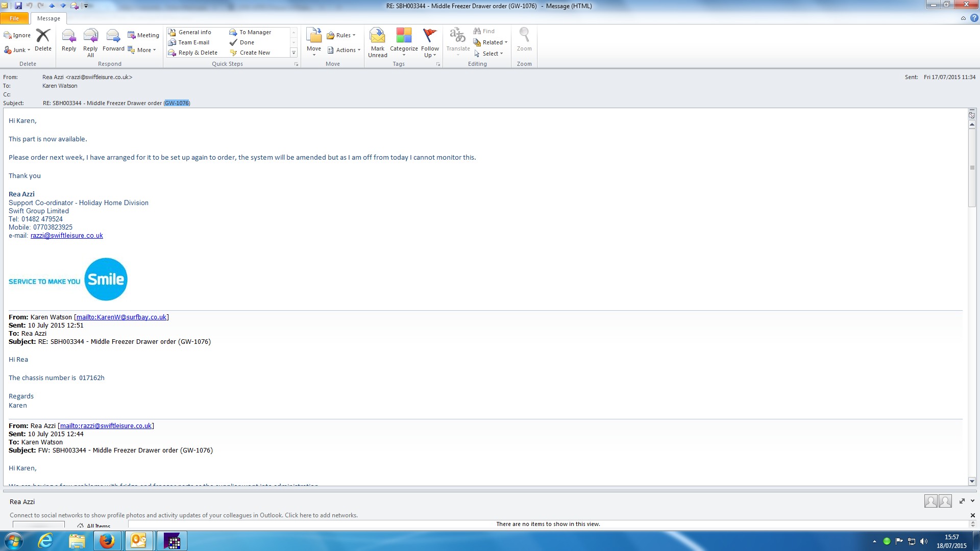Click the Follow Up flag icon

click(x=430, y=36)
